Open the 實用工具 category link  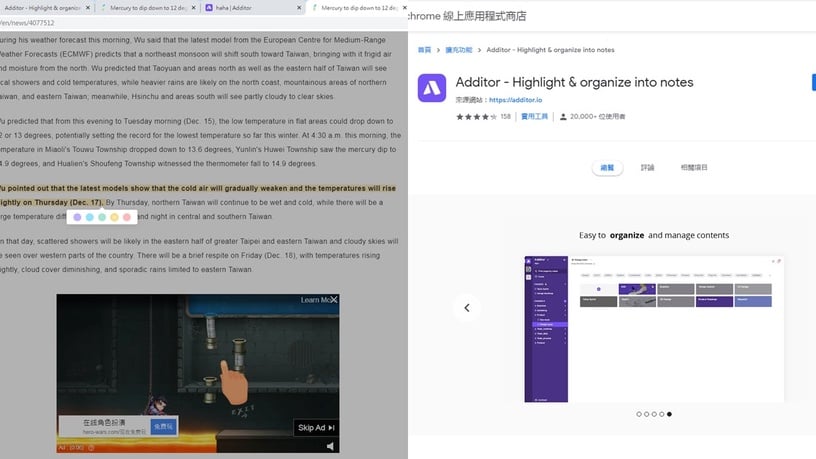point(534,117)
